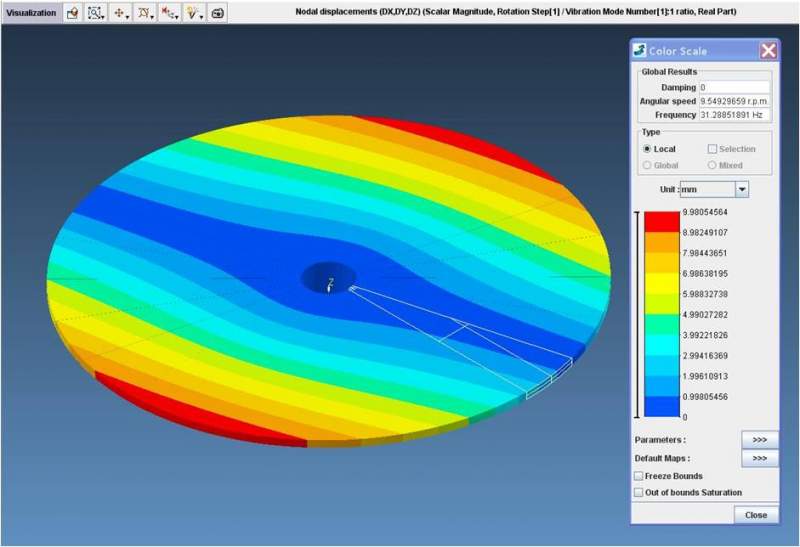Click legend maximum value 9.98054564
The height and width of the screenshot is (547, 800).
click(x=705, y=212)
